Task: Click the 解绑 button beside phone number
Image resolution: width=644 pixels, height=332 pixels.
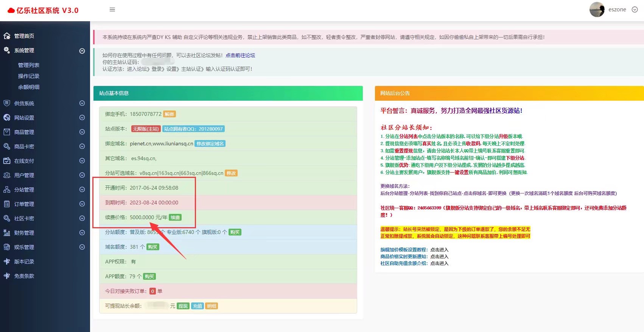Action: [x=169, y=114]
